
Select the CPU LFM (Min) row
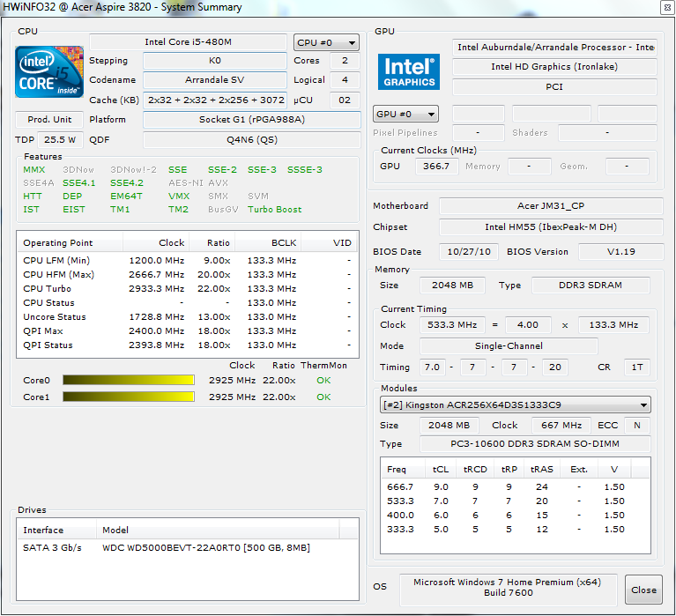188,260
